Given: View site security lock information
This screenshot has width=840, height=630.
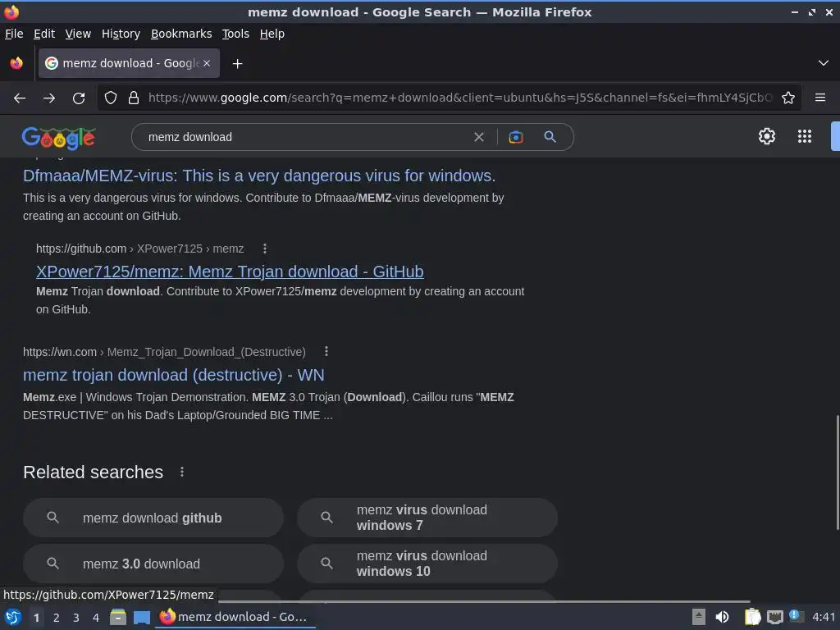Looking at the screenshot, I should coord(134,98).
